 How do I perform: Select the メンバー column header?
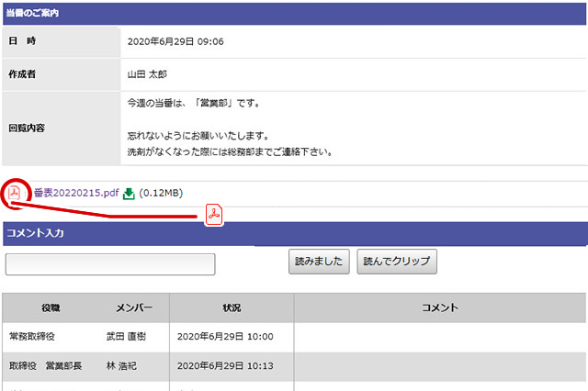(134, 307)
